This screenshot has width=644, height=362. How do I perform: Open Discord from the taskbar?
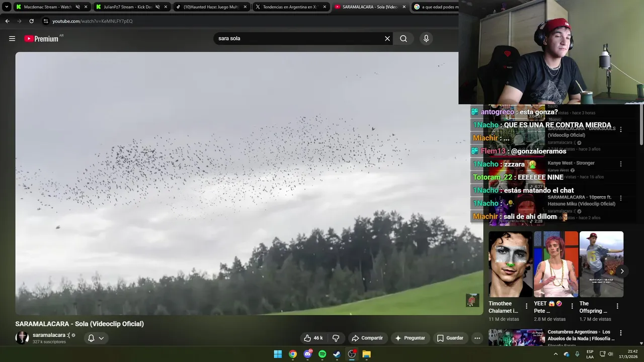coord(307,354)
